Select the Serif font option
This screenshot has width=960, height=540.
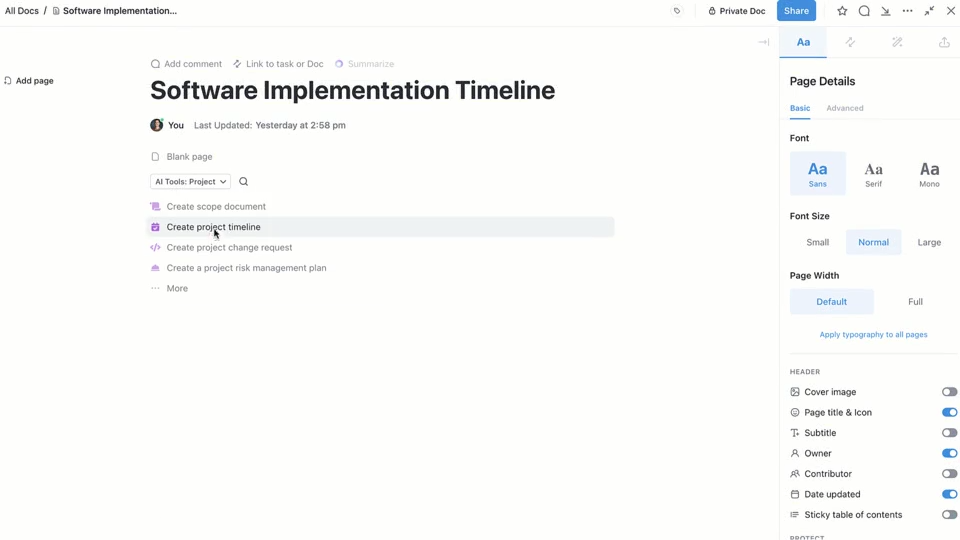[x=873, y=174]
